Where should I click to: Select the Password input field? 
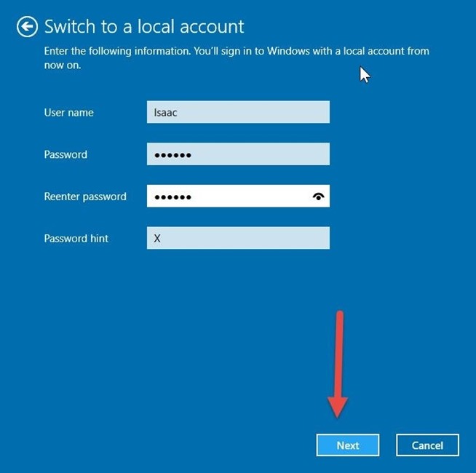[x=238, y=154]
